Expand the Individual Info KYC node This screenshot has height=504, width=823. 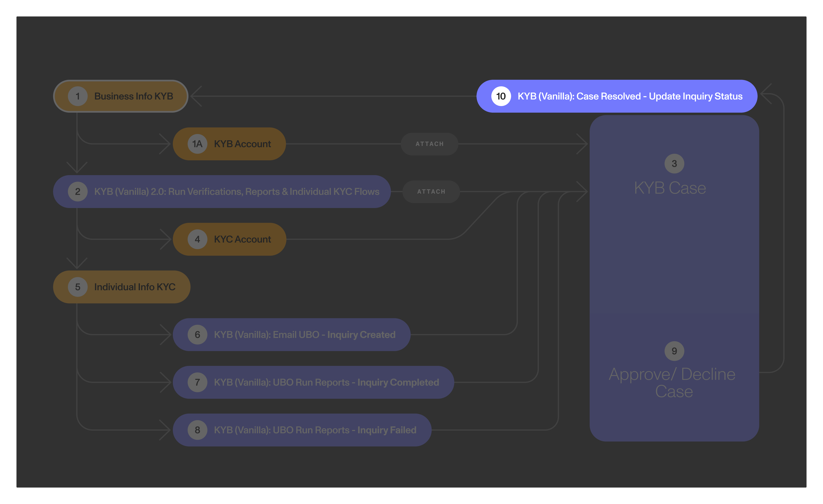(135, 287)
